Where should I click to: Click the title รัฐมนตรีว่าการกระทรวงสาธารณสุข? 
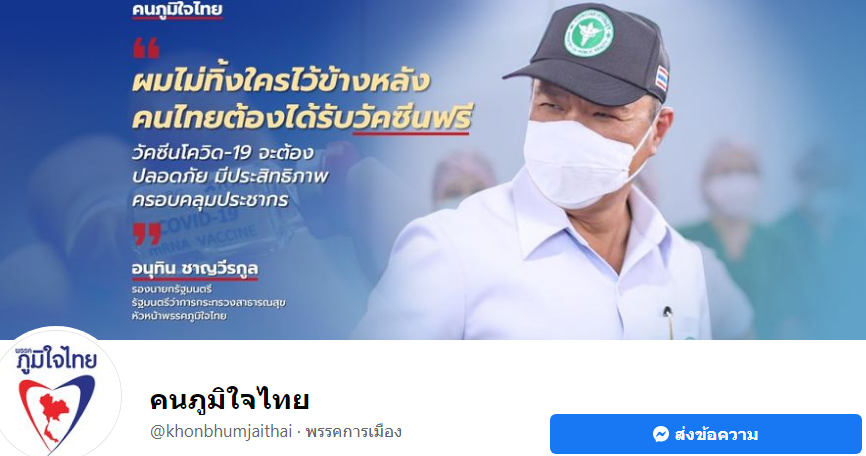pyautogui.click(x=209, y=303)
